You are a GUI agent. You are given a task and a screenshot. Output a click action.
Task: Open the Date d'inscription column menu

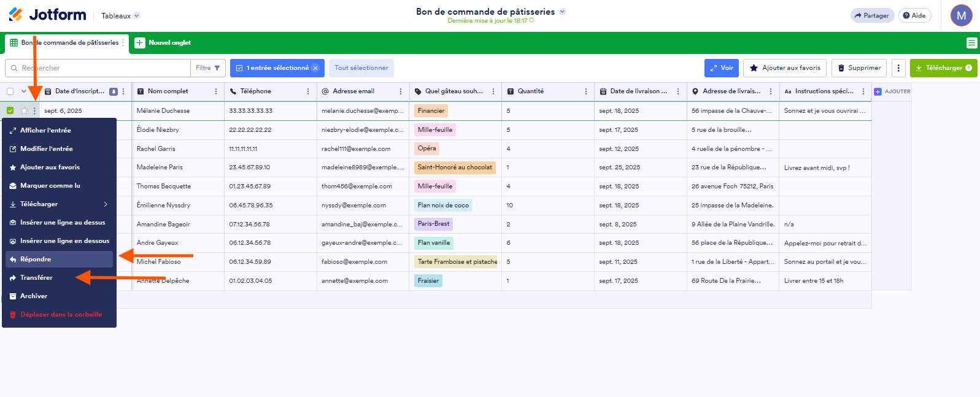123,91
